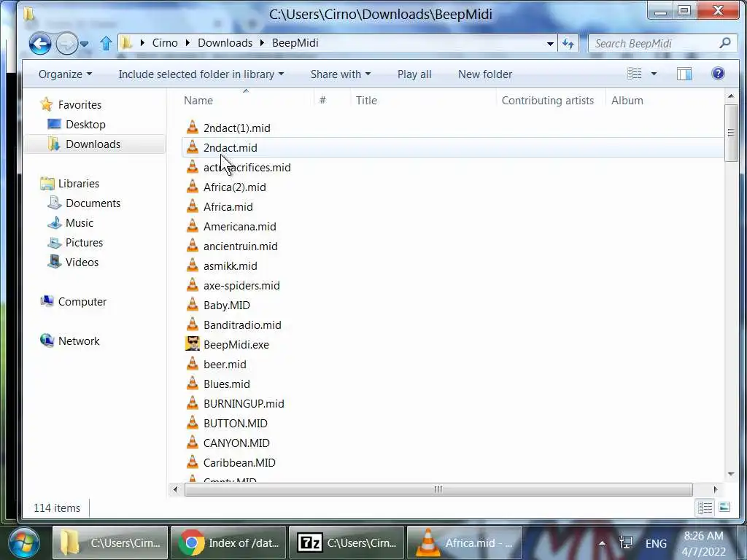This screenshot has width=747, height=560.
Task: Select the CANYON.MID file icon
Action: pyautogui.click(x=192, y=443)
